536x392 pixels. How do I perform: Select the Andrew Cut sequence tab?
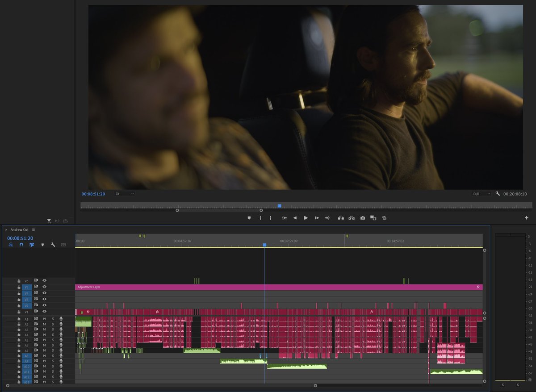(x=19, y=229)
